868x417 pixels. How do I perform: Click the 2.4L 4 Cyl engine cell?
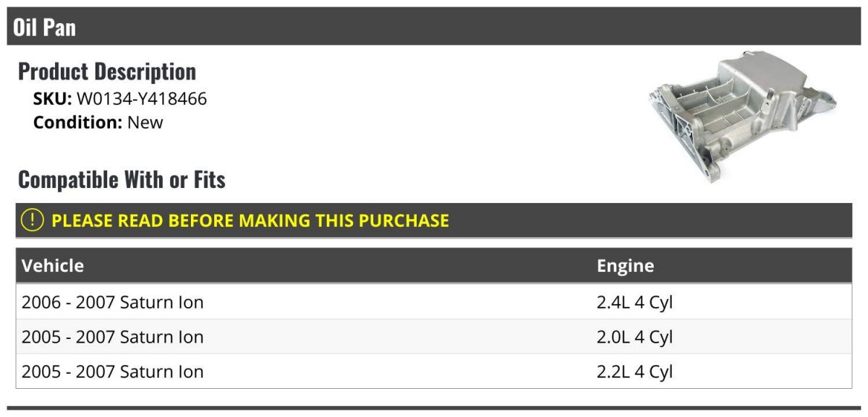pos(634,302)
